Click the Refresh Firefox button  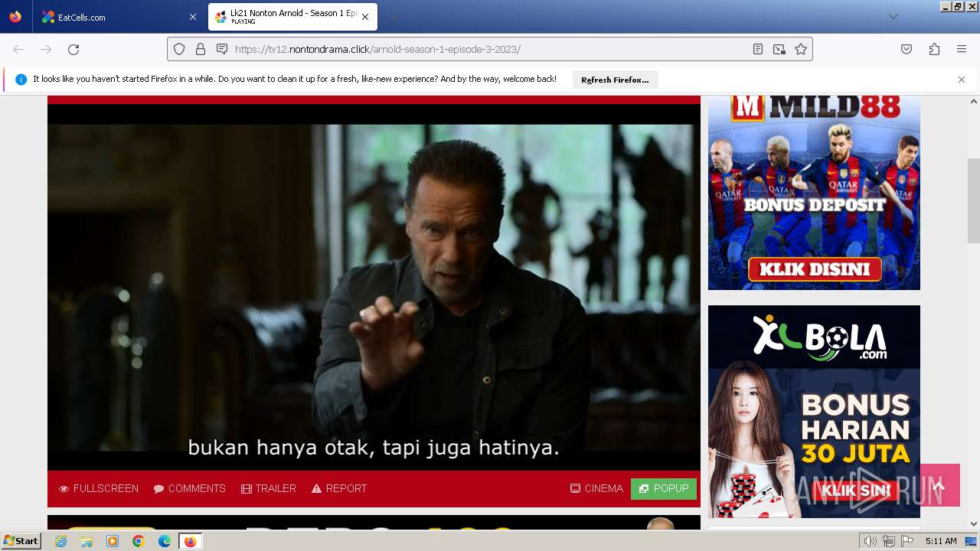615,80
